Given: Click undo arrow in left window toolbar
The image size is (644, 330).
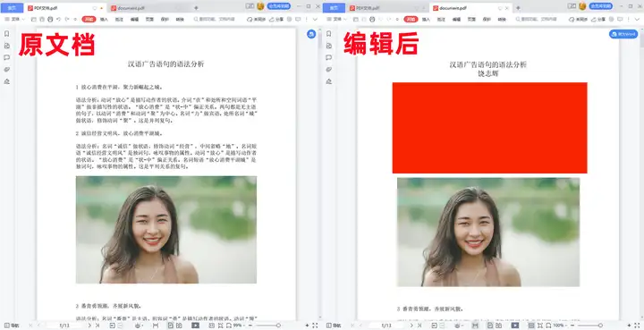Looking at the screenshot, I should [x=59, y=20].
